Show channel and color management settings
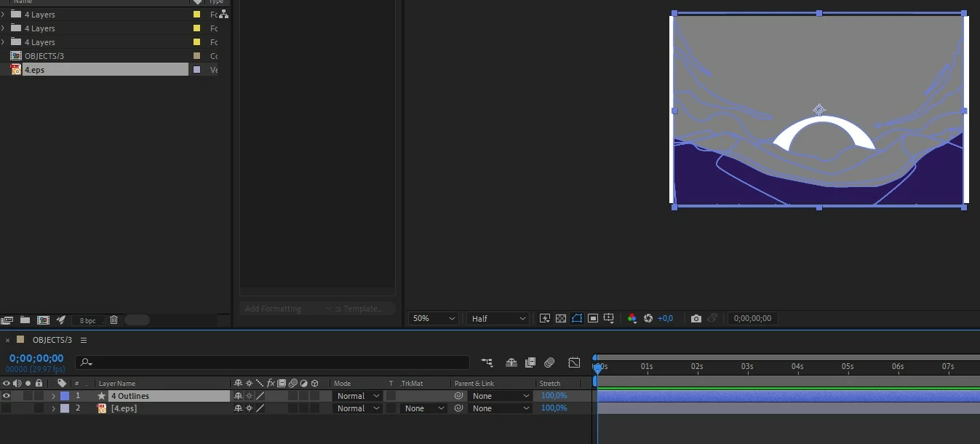Screen dimensions: 980x444 coord(632,318)
